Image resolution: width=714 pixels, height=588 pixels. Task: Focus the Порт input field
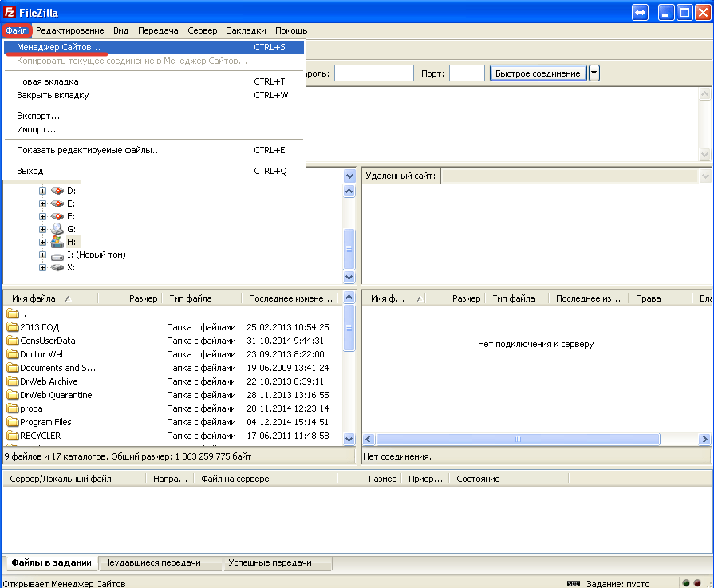tap(467, 73)
